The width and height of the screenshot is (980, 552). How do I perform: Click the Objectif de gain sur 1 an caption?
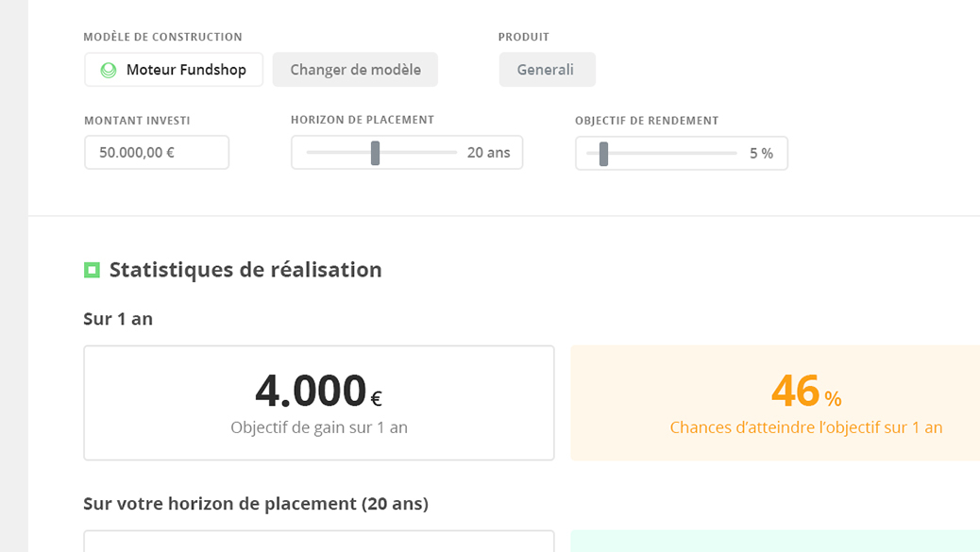click(319, 427)
